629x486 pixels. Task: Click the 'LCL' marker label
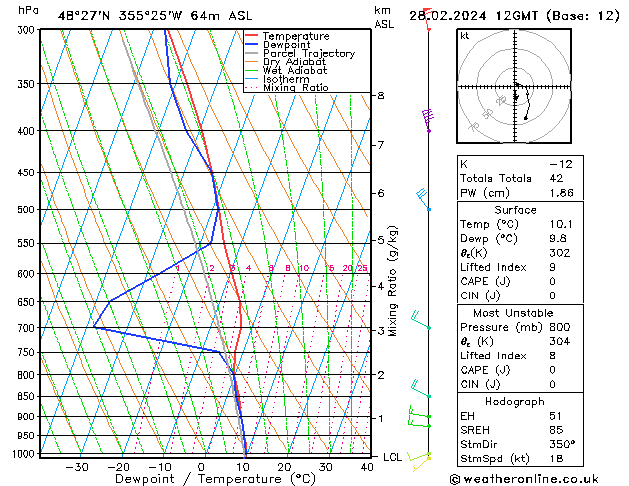392,457
